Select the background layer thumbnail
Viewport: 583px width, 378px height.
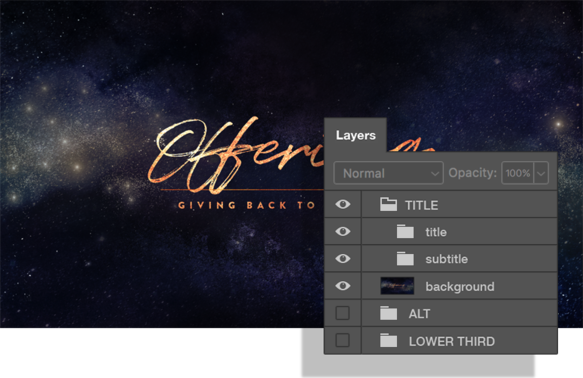pos(397,286)
